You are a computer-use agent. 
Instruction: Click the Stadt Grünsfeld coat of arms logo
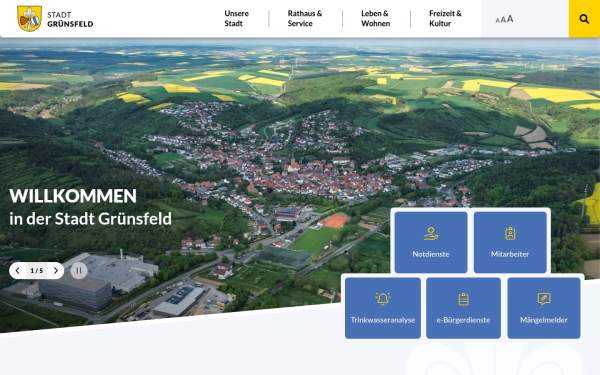29,19
